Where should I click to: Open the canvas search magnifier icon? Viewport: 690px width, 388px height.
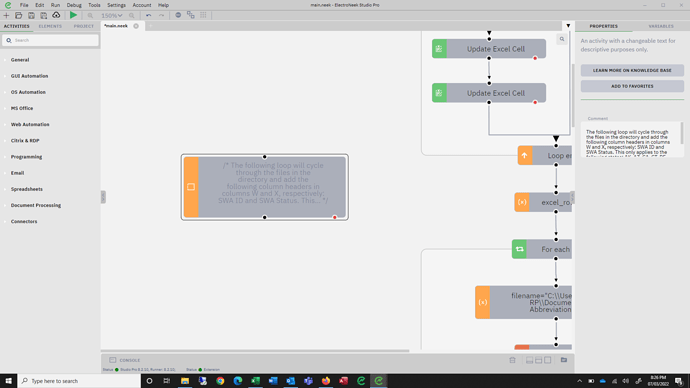pyautogui.click(x=562, y=39)
